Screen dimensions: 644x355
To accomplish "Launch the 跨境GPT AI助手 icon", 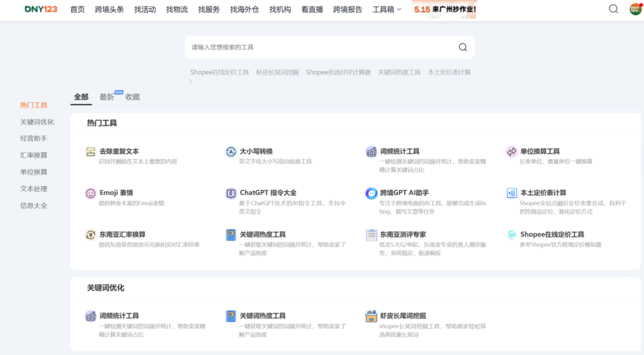I will (x=371, y=193).
